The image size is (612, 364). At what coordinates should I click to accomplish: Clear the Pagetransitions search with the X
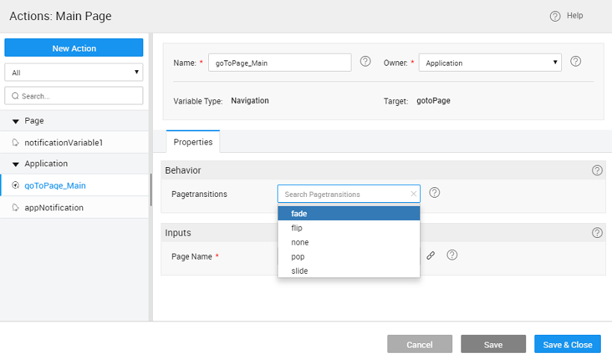413,194
